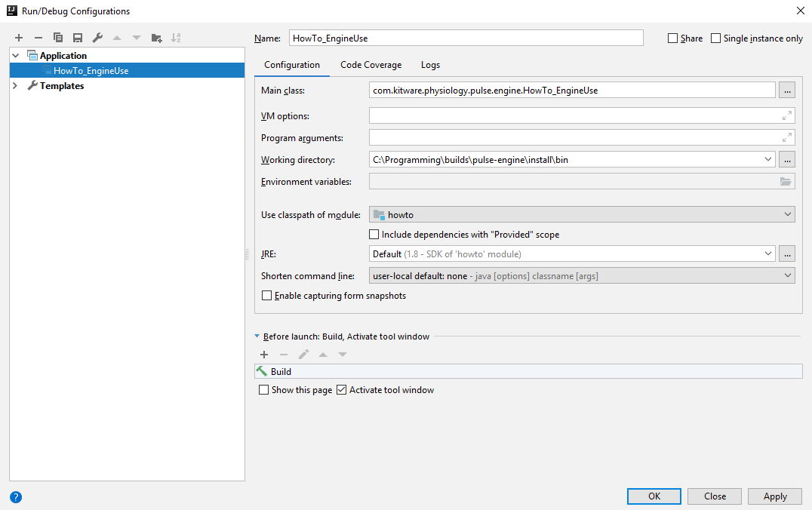Enable Include dependencies with Provided scope
Screen dimensions: 812x510
click(x=374, y=235)
